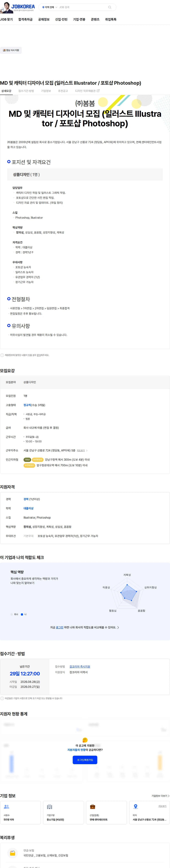Switch to the 기업정보 tab
Viewport: 170px width, 868px height.
click(x=46, y=91)
